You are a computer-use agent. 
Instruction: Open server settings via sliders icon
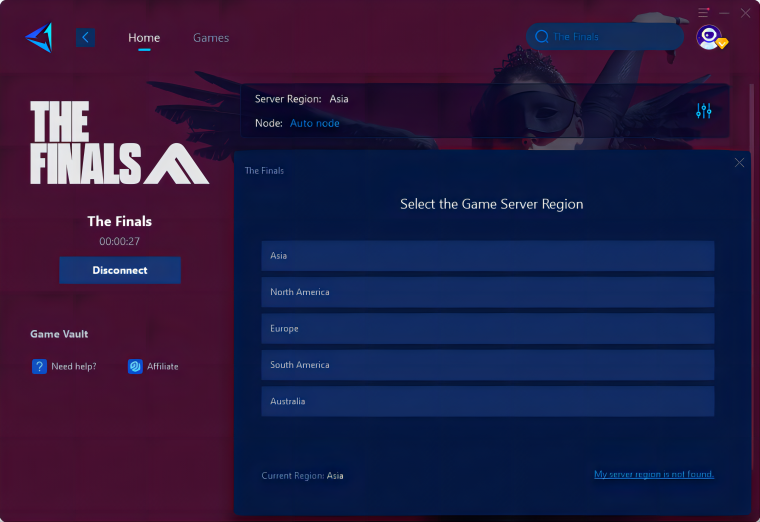[x=703, y=111]
